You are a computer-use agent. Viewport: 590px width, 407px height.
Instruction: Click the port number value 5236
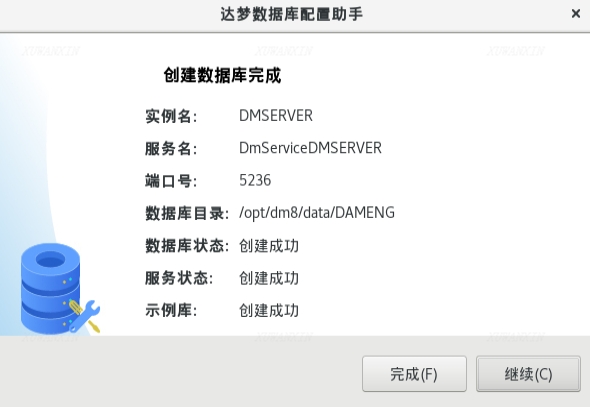coord(255,180)
